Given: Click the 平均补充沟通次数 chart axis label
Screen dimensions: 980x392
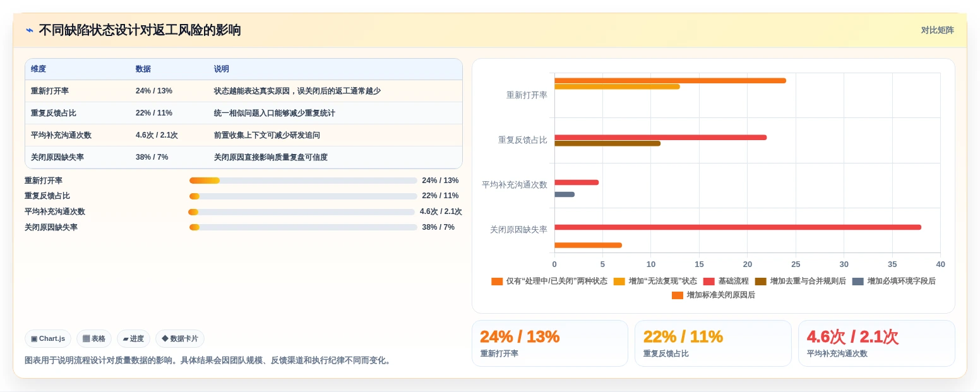Looking at the screenshot, I should click(515, 185).
